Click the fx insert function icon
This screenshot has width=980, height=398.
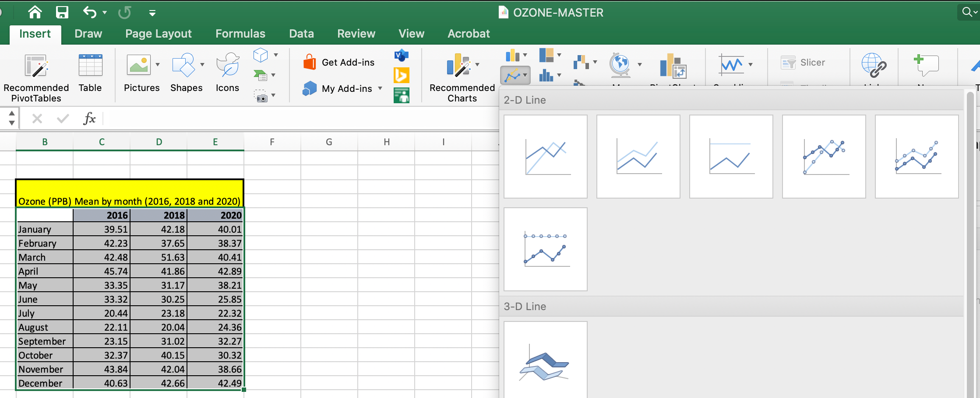(x=89, y=119)
